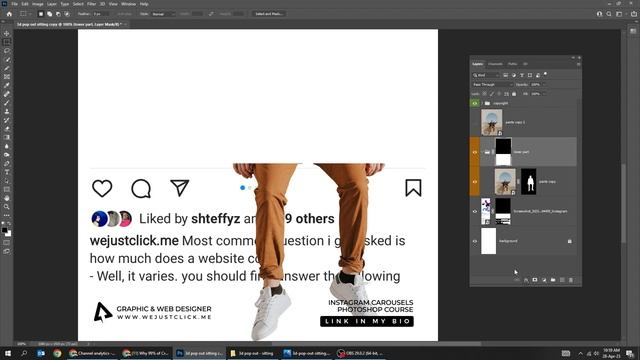Expand the copyright group
Viewport: 640px width, 360px height.
(482, 103)
